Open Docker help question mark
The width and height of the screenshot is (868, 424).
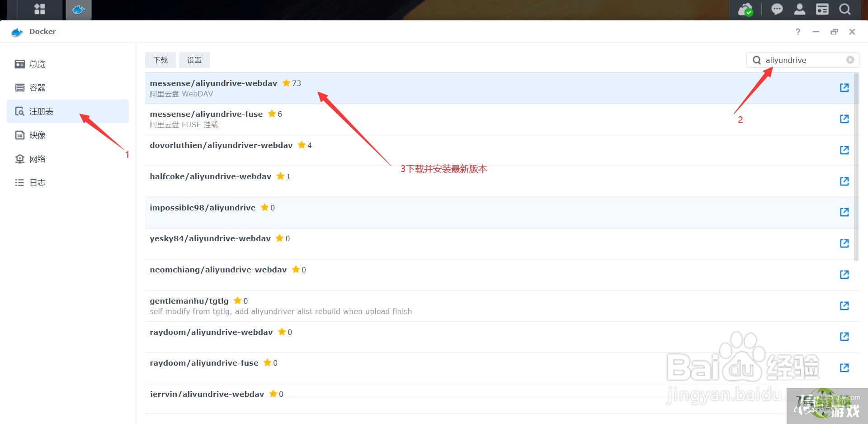coord(798,32)
